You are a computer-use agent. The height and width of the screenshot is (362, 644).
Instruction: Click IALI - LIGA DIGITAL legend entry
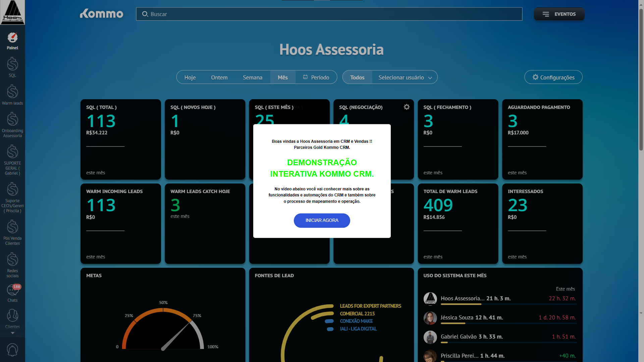pyautogui.click(x=358, y=329)
